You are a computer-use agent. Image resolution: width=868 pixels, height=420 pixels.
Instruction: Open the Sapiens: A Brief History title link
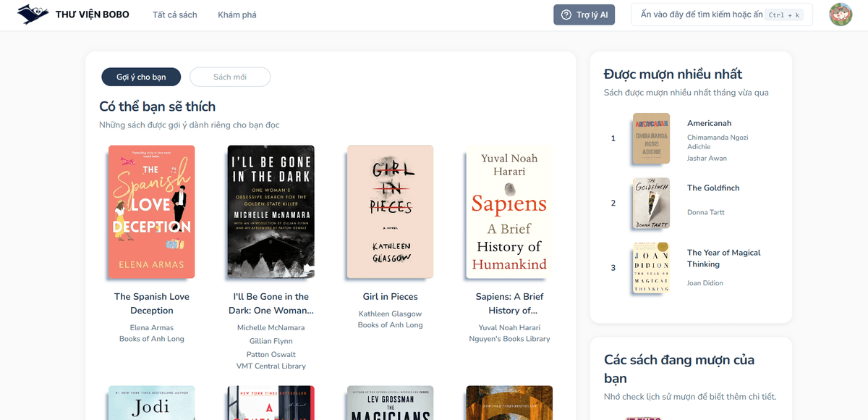tap(509, 303)
